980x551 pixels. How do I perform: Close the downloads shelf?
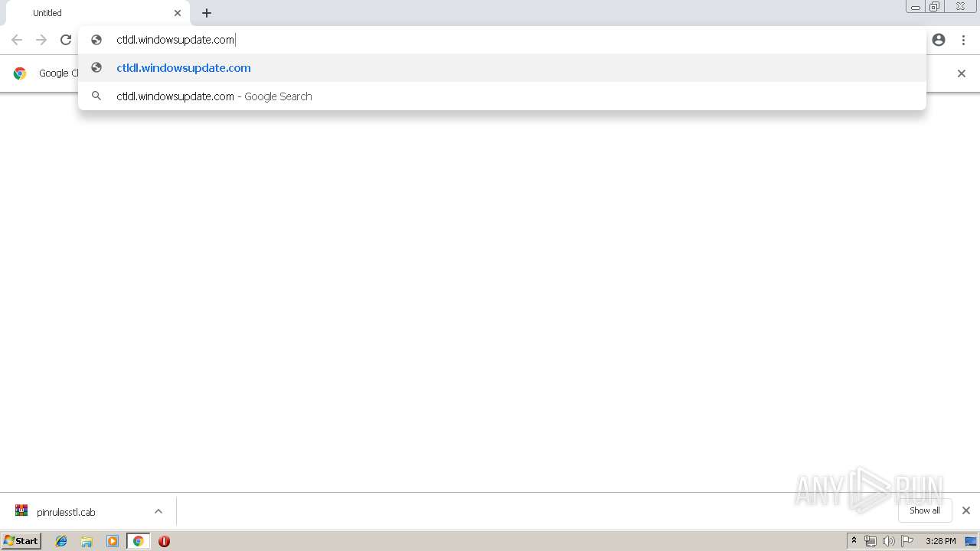[x=966, y=510]
